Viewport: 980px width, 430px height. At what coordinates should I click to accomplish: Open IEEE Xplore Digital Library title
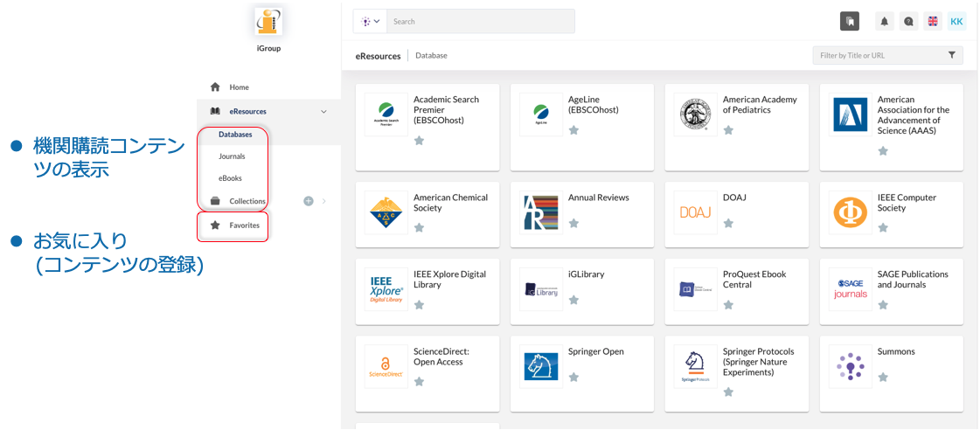click(450, 280)
